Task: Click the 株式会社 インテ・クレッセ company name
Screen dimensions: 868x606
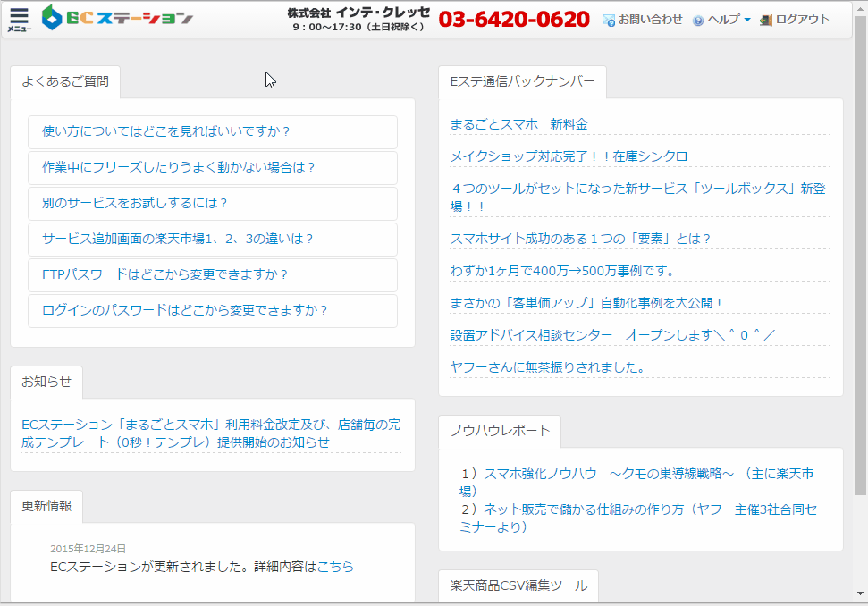Action: point(358,13)
